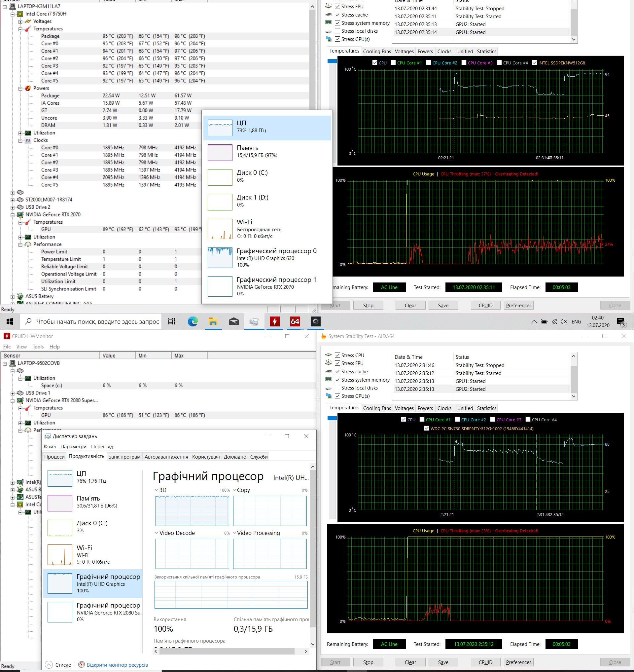634x672 pixels.
Task: Click the flame icon in AIDA64 title bar
Action: 323,336
